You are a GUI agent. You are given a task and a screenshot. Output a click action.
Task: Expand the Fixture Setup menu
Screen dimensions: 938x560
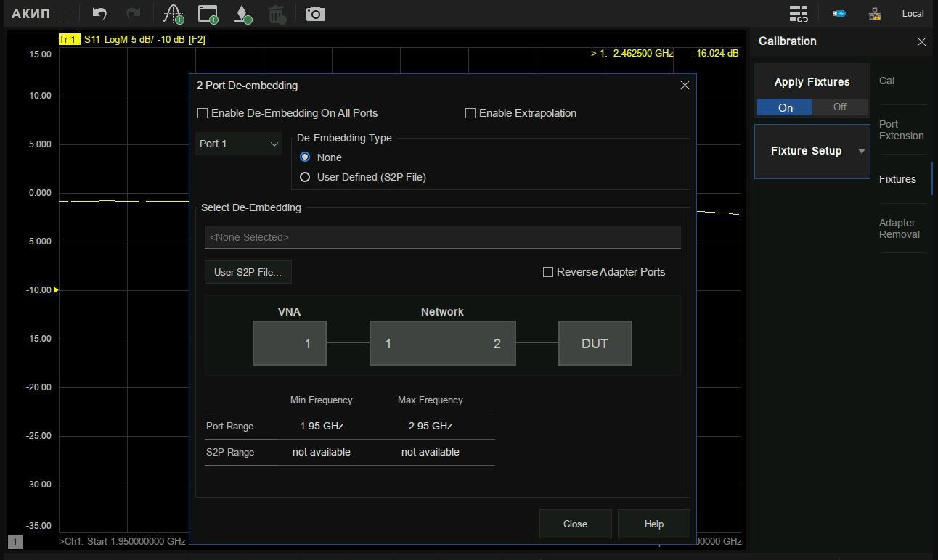pyautogui.click(x=812, y=151)
